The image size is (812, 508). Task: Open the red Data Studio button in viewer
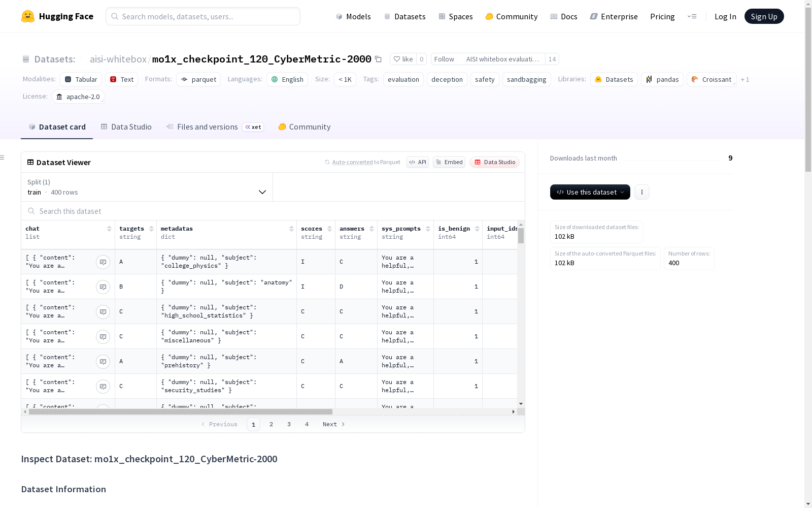[495, 162]
